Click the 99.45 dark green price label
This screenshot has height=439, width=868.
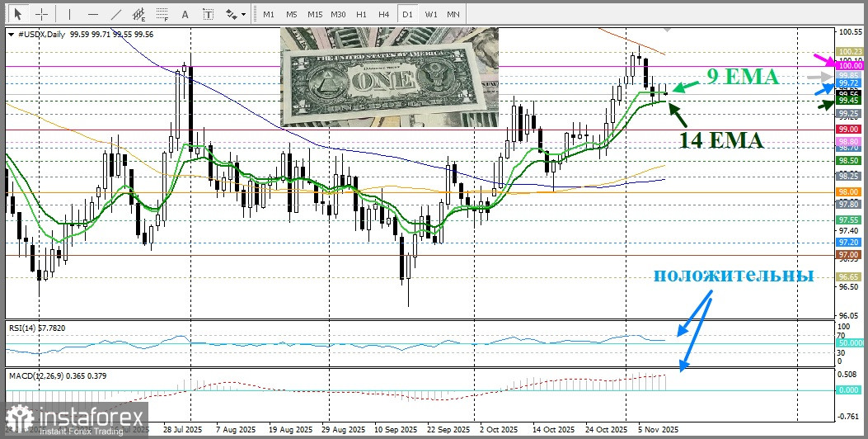coord(848,101)
